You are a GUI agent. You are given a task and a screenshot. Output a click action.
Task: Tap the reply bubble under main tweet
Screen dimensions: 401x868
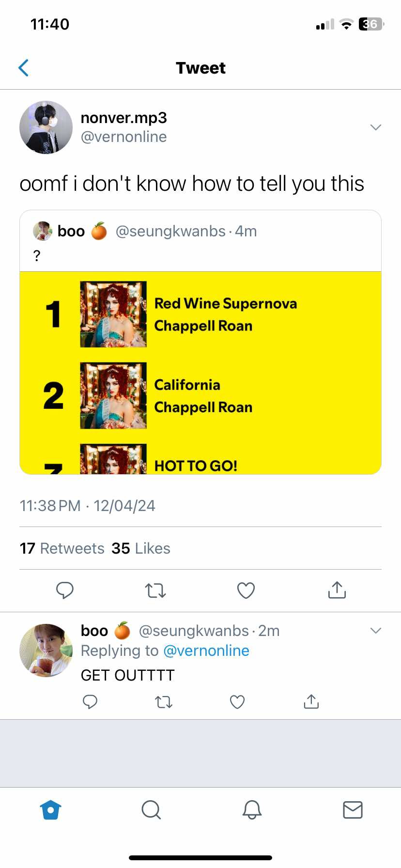tap(64, 590)
